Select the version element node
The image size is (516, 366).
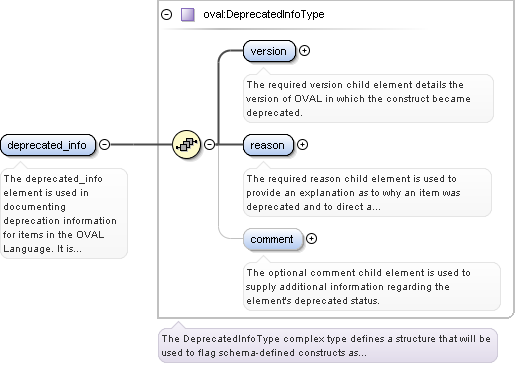269,51
